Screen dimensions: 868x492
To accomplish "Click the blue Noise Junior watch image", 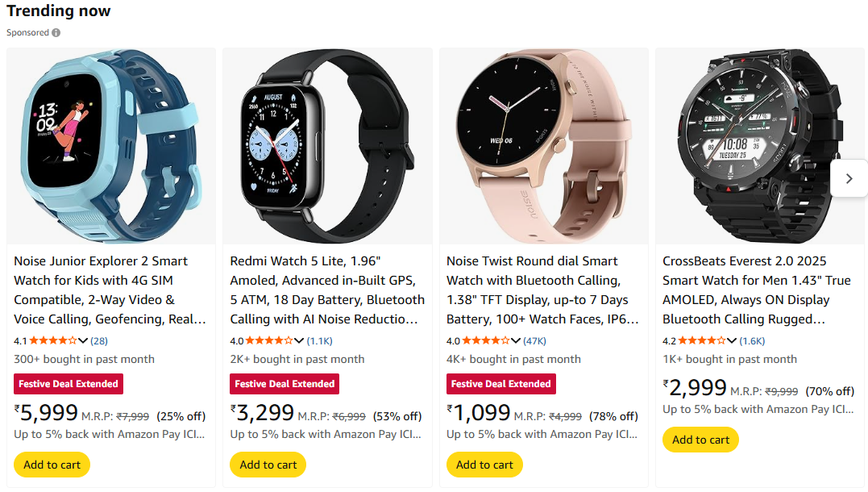I will coord(111,145).
